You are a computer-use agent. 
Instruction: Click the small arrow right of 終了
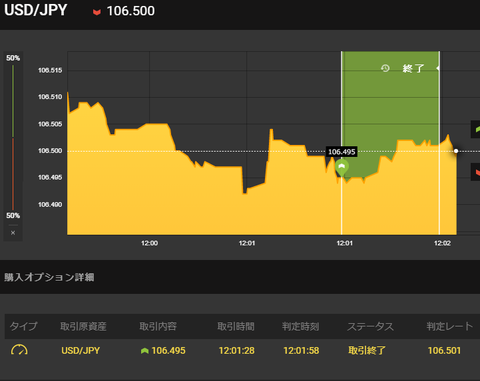438,68
